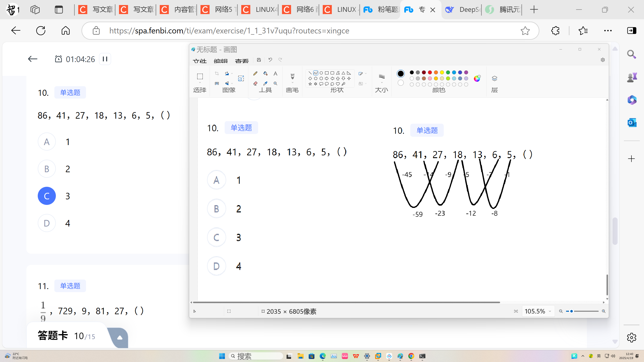Viewport: 644px width, 362px height.
Task: Pick the red color swatch
Action: [x=430, y=72]
